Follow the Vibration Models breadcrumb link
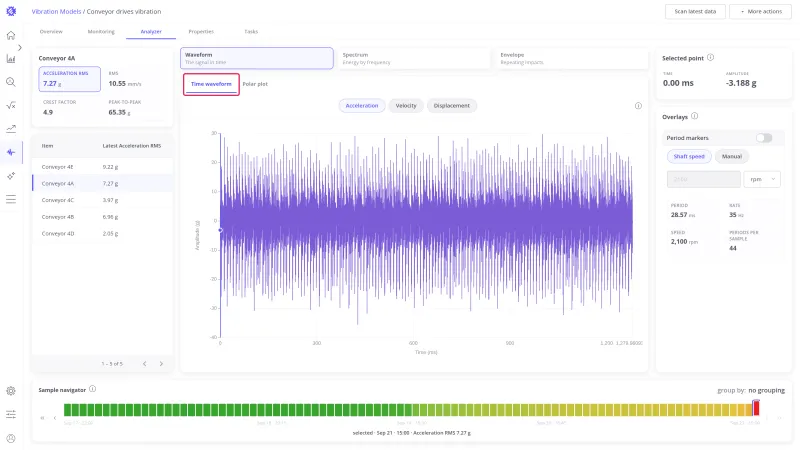The image size is (800, 450). pyautogui.click(x=56, y=11)
